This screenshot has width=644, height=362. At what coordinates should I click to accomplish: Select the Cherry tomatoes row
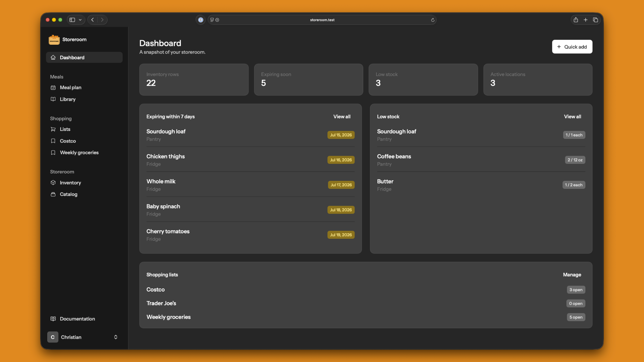pyautogui.click(x=251, y=235)
